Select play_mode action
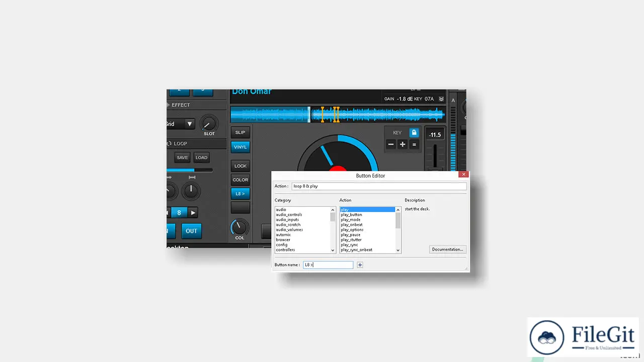 click(x=368, y=220)
